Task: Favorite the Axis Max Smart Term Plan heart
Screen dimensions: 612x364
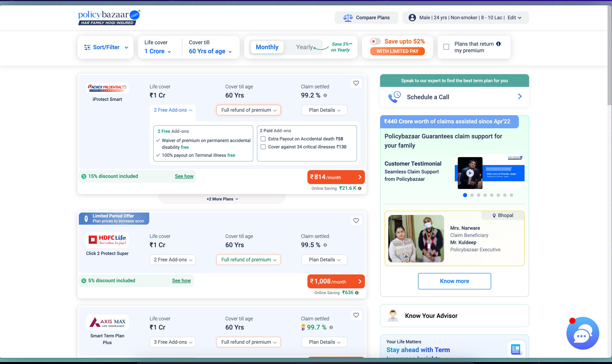Action: pos(356,315)
